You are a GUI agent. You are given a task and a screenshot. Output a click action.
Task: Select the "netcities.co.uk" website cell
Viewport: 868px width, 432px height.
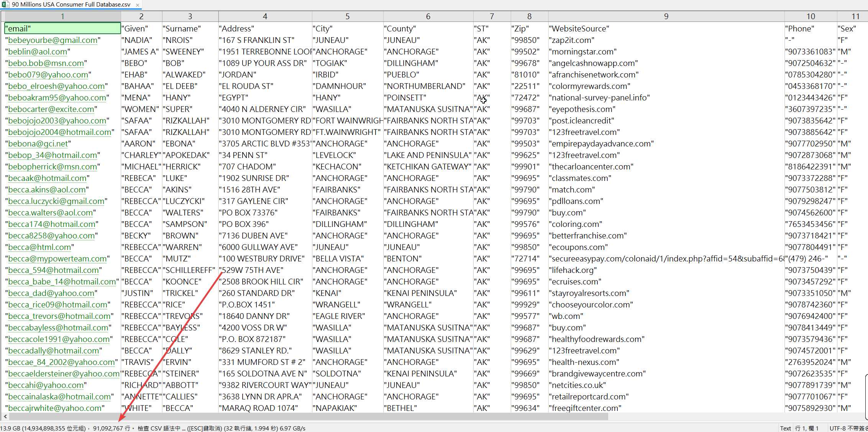coord(666,385)
